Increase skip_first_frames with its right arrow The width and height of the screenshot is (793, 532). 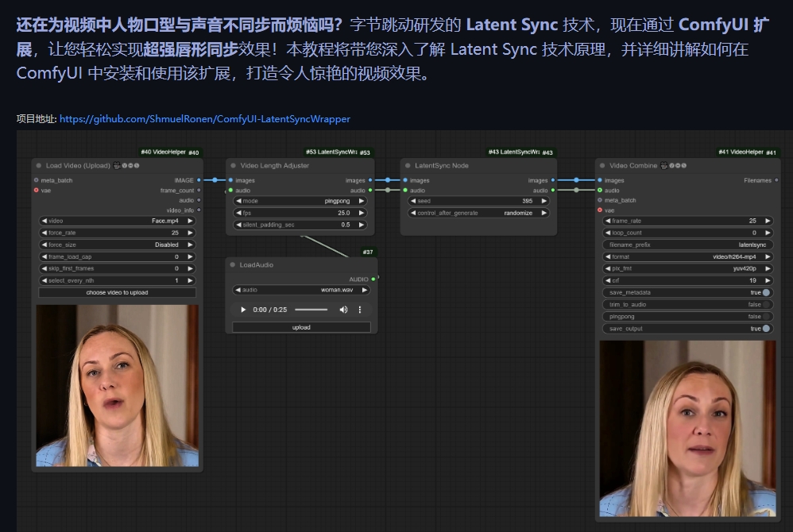tap(190, 268)
